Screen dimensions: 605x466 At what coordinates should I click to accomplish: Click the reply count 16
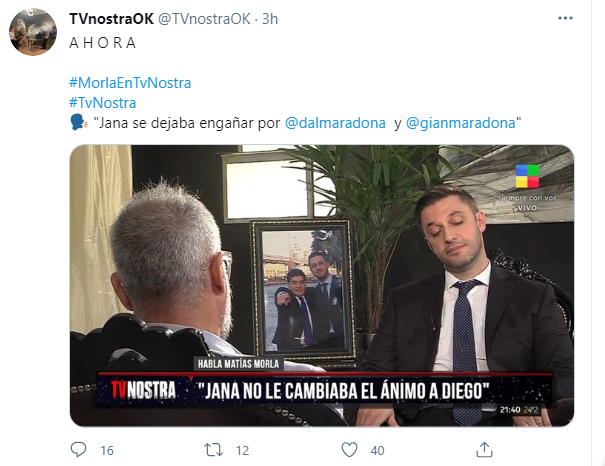[x=107, y=451]
